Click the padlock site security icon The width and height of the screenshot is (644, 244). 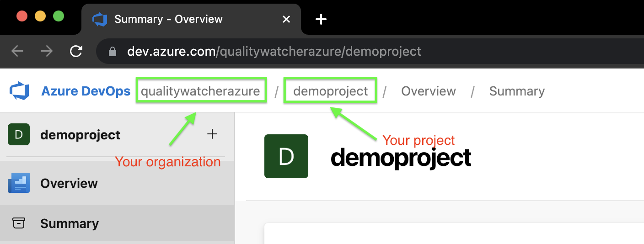(113, 51)
